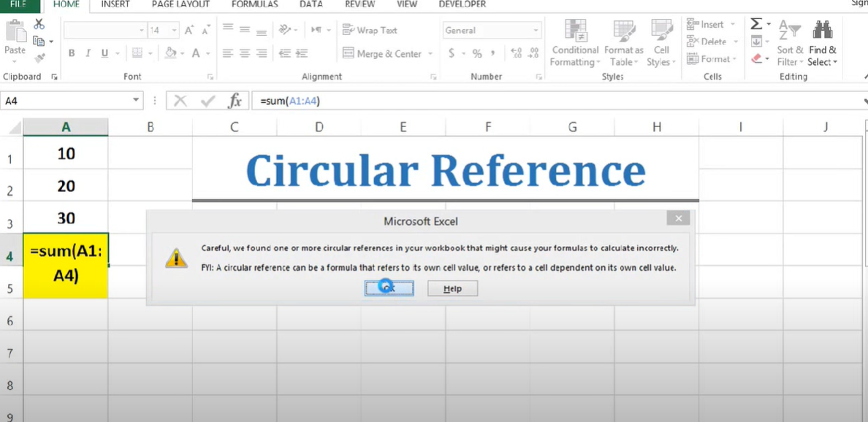
Task: Click the Align Right icon
Action: [x=262, y=53]
